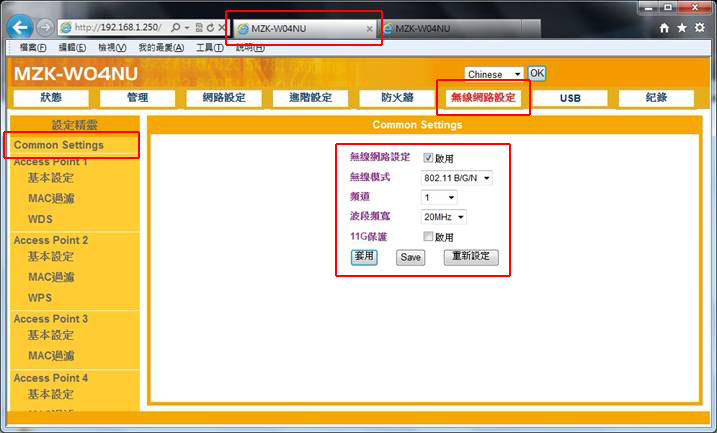Open WDS under Access Point 1
This screenshot has width=717, height=433.
point(40,219)
